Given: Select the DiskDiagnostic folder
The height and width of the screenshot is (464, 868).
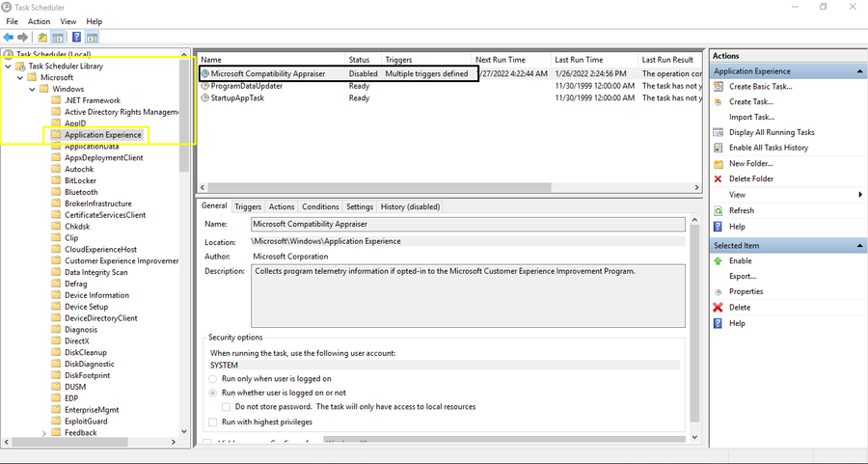Looking at the screenshot, I should click(x=89, y=364).
